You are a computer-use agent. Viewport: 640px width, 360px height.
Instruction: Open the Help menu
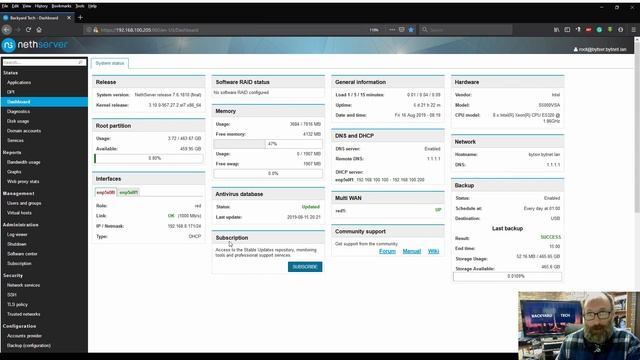93,6
